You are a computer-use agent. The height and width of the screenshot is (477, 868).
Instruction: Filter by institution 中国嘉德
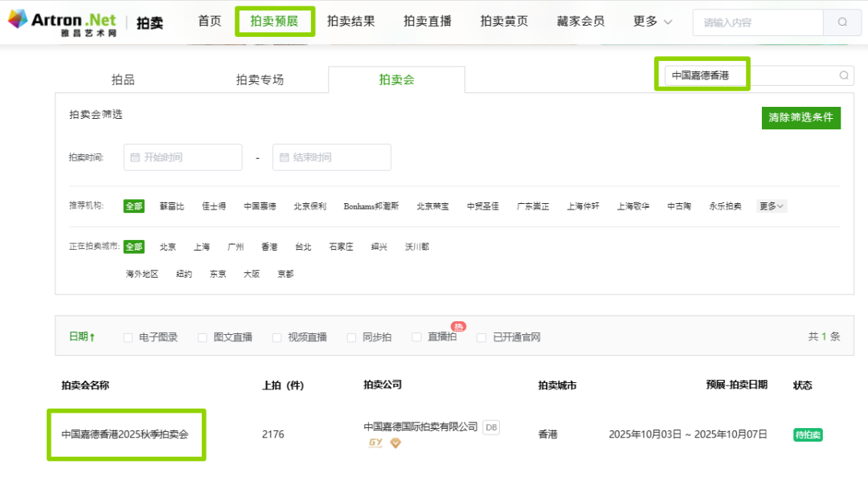[x=260, y=206]
